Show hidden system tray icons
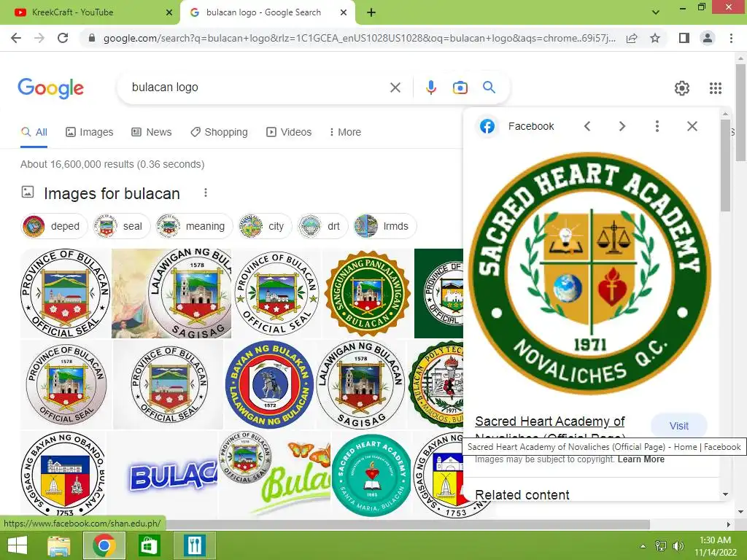747x560 pixels. 643,546
